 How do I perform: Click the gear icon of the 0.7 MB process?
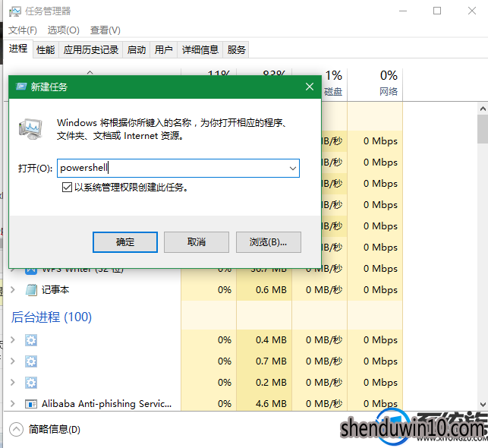(x=31, y=361)
